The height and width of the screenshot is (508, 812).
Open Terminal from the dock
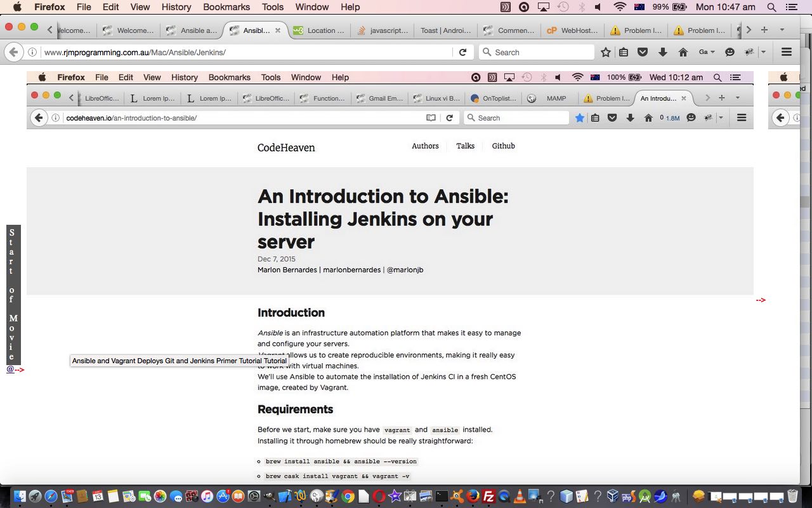pos(442,496)
